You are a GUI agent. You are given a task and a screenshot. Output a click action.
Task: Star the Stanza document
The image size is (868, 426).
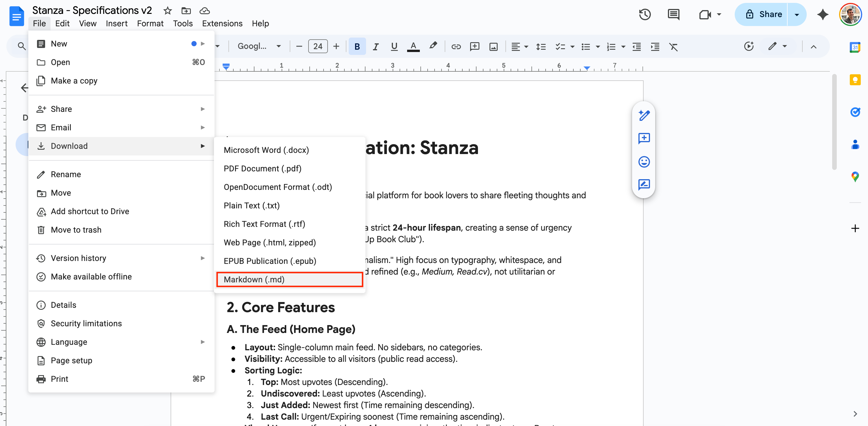pyautogui.click(x=167, y=11)
